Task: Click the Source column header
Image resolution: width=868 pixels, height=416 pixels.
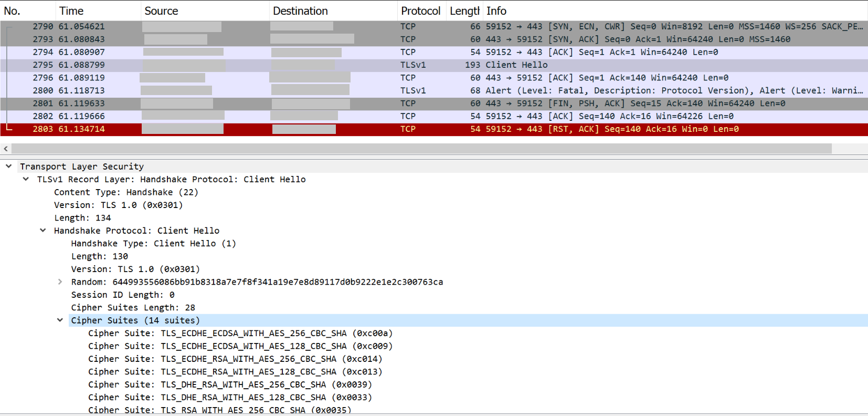Action: pyautogui.click(x=161, y=11)
